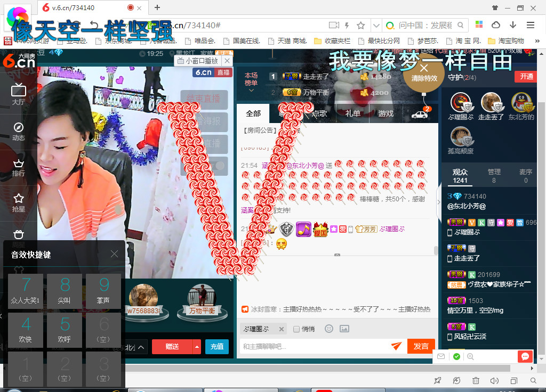This screenshot has width=546, height=392.
Task: Switch to the 礼单 tab
Action: 353,113
